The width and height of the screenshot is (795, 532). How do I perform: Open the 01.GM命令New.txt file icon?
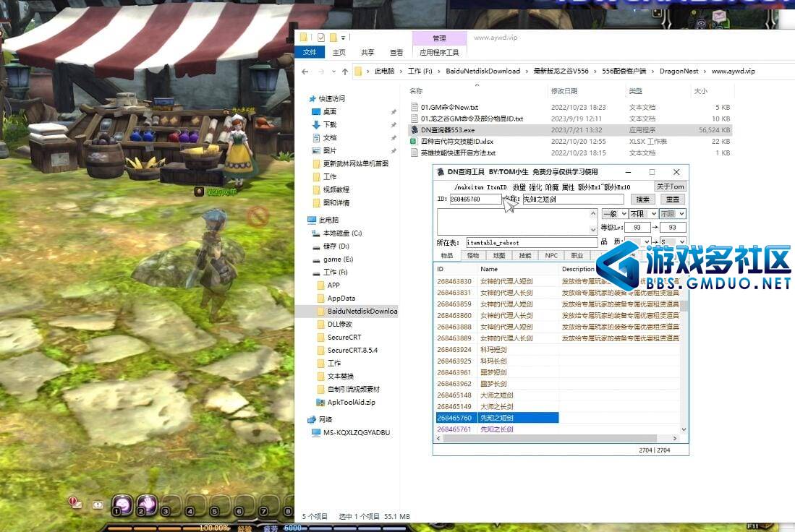coord(414,108)
